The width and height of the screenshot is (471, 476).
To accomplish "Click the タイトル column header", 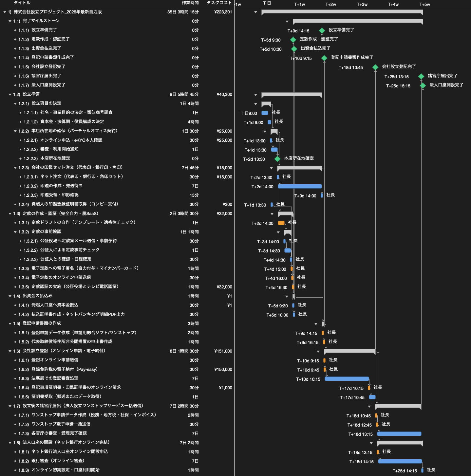I will [x=22, y=3].
